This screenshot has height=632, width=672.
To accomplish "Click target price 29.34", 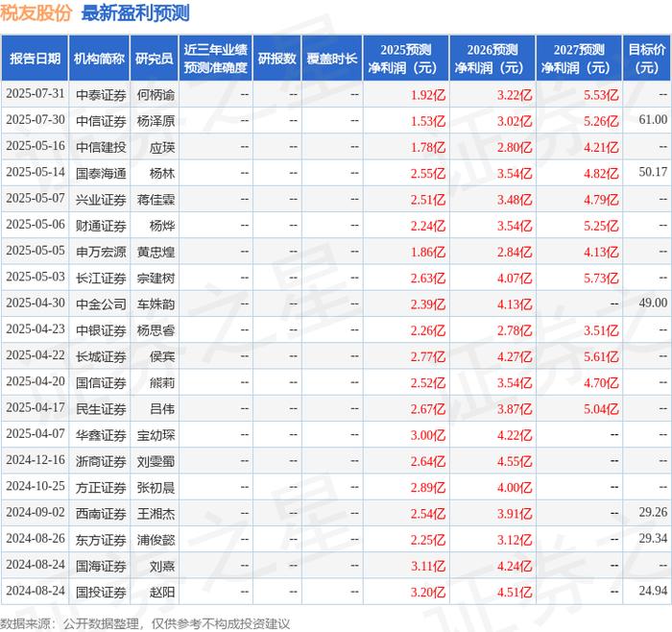I will (x=653, y=539).
